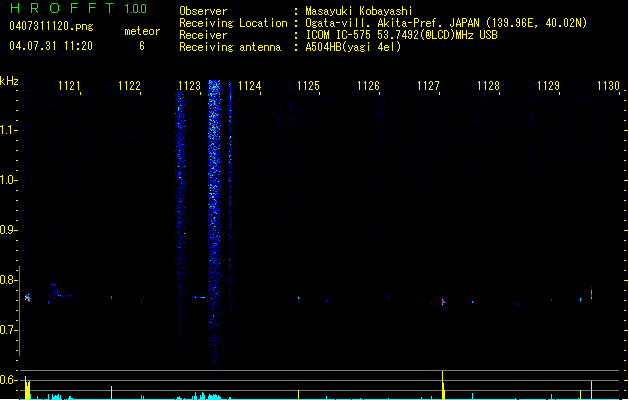Click the Receiving antenna label
This screenshot has width=629, height=400.
pos(230,47)
